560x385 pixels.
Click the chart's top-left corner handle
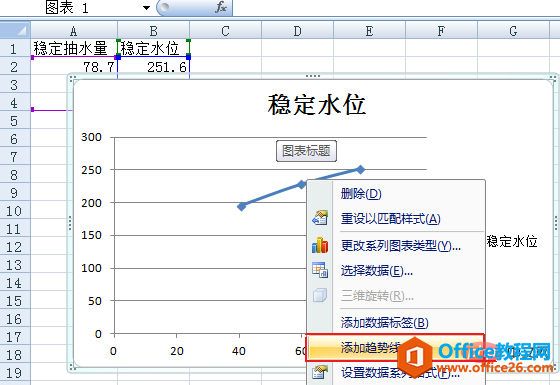pos(72,78)
